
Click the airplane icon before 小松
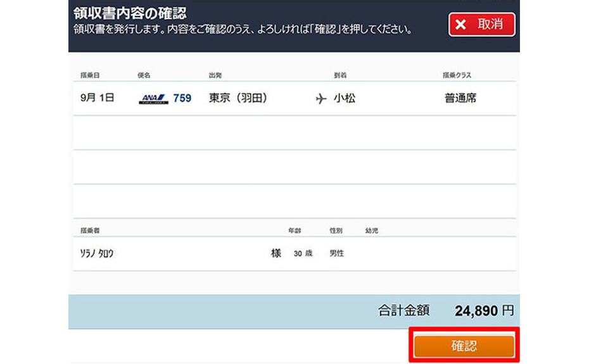[x=321, y=99]
